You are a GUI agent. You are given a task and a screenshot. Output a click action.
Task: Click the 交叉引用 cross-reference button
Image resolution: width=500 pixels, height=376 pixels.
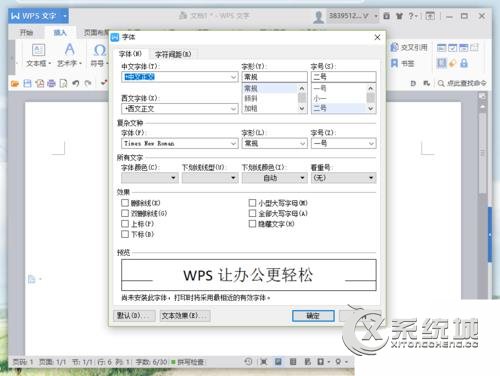(409, 47)
